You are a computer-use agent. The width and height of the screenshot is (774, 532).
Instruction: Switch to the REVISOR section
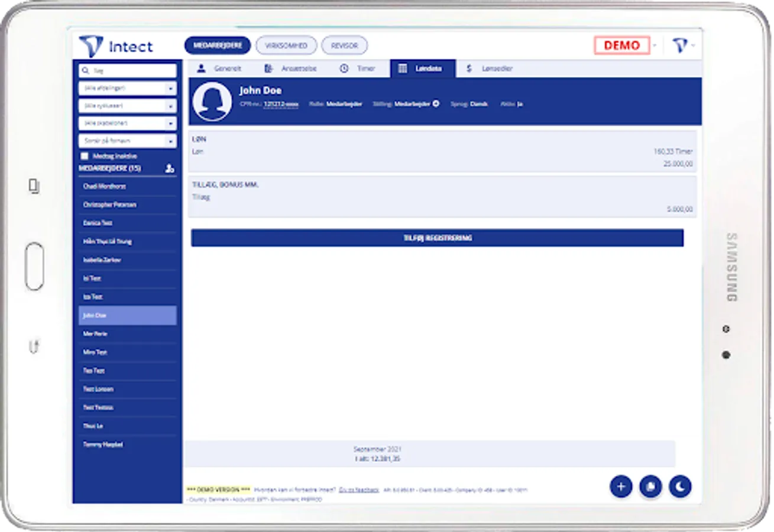pyautogui.click(x=344, y=46)
